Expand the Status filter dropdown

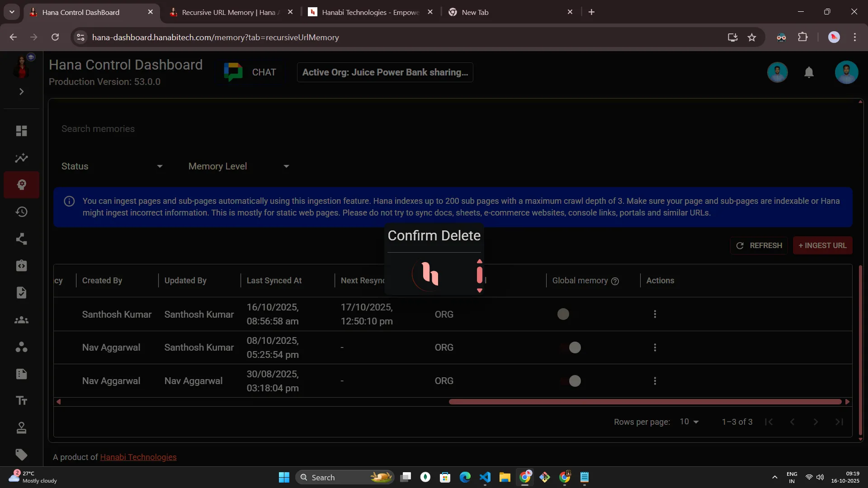coord(112,166)
